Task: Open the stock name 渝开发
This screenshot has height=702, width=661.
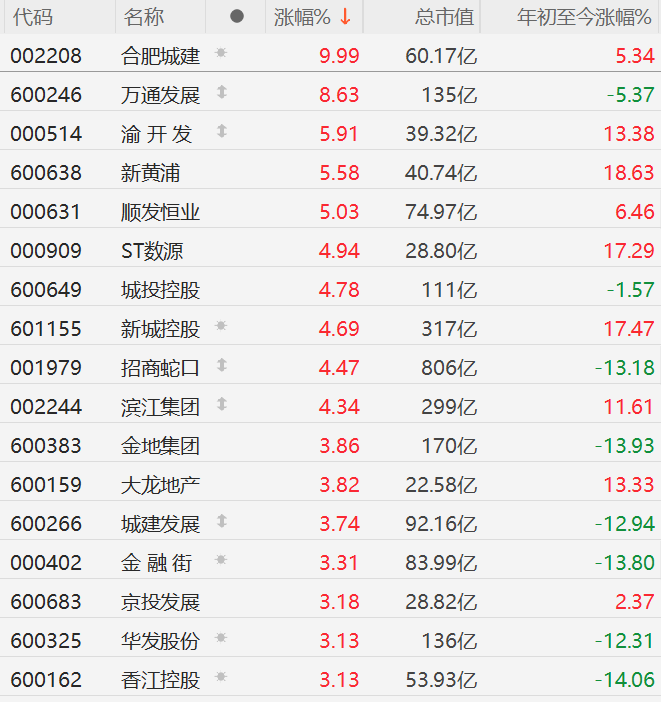Action: pyautogui.click(x=156, y=134)
